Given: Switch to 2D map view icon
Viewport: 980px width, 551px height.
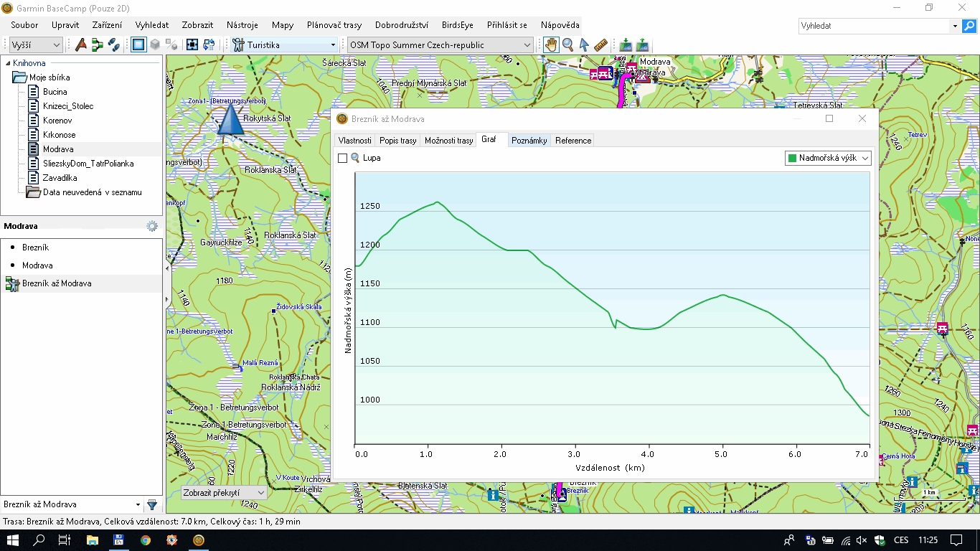Looking at the screenshot, I should [x=138, y=44].
